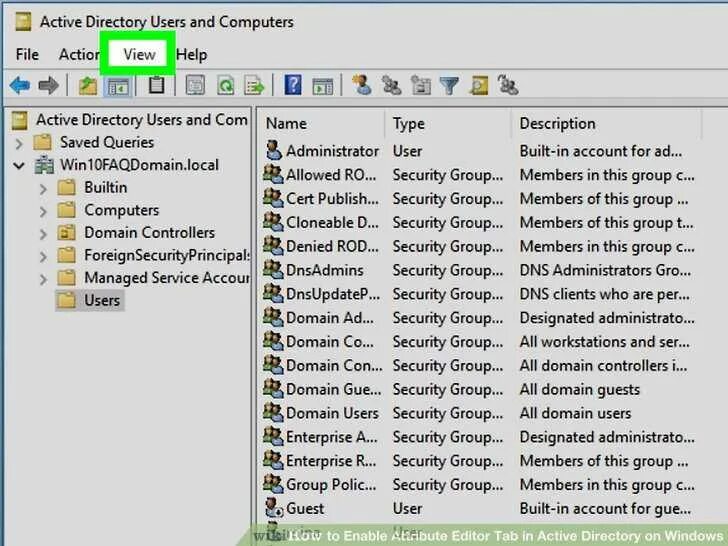The image size is (728, 546).
Task: Toggle the Show/Hide Console Tree toolbar icon
Action: (x=118, y=86)
